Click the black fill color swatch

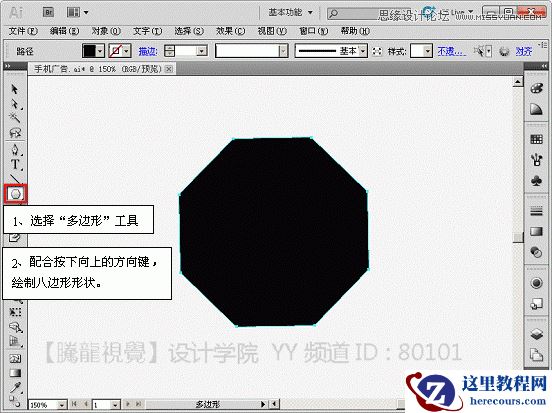point(89,51)
